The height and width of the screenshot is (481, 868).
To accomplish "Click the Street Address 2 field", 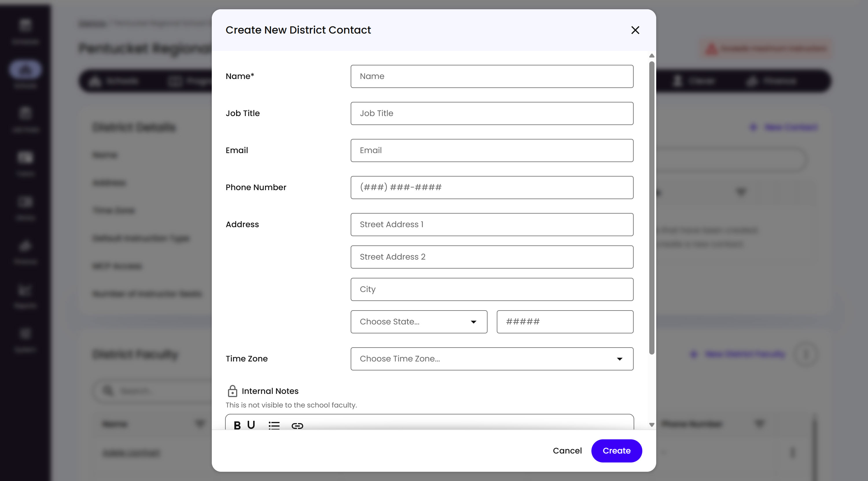I will pyautogui.click(x=492, y=257).
